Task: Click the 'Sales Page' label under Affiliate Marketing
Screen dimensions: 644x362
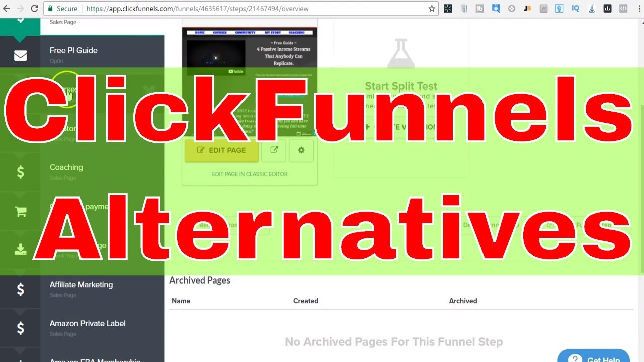Action: (x=63, y=295)
